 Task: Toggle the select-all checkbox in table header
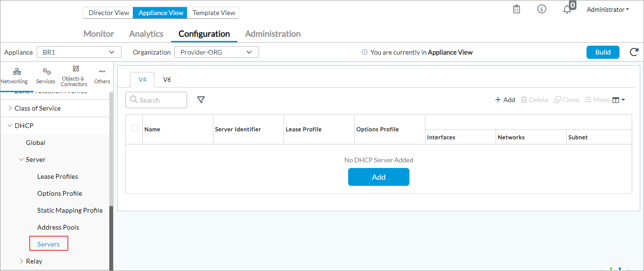coord(135,128)
